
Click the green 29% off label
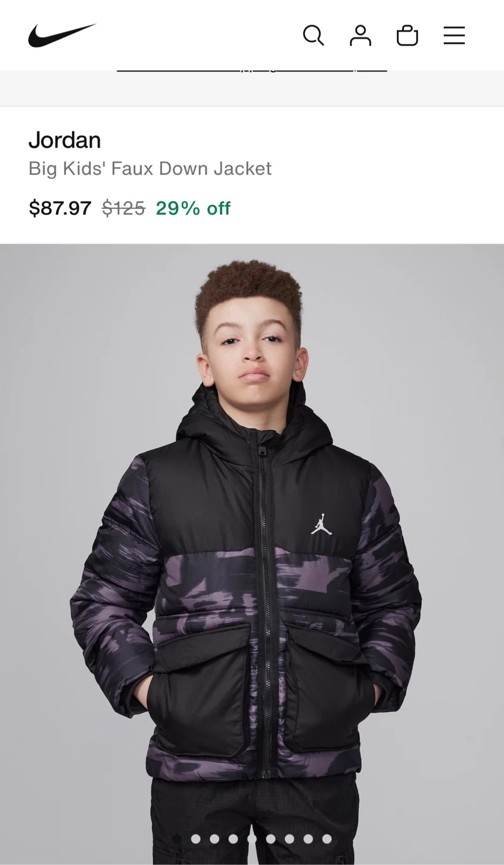pos(193,208)
